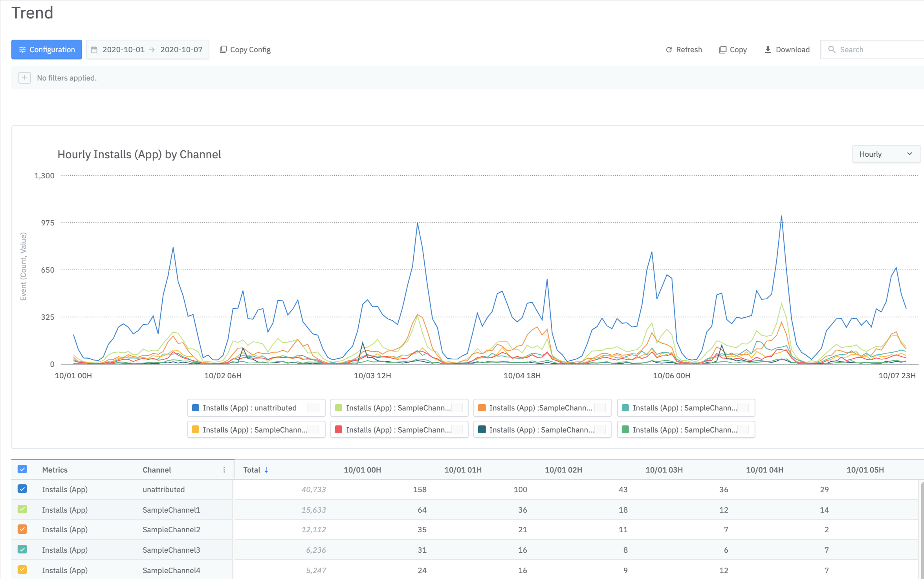Click the plus icon to add filter

pyautogui.click(x=24, y=78)
